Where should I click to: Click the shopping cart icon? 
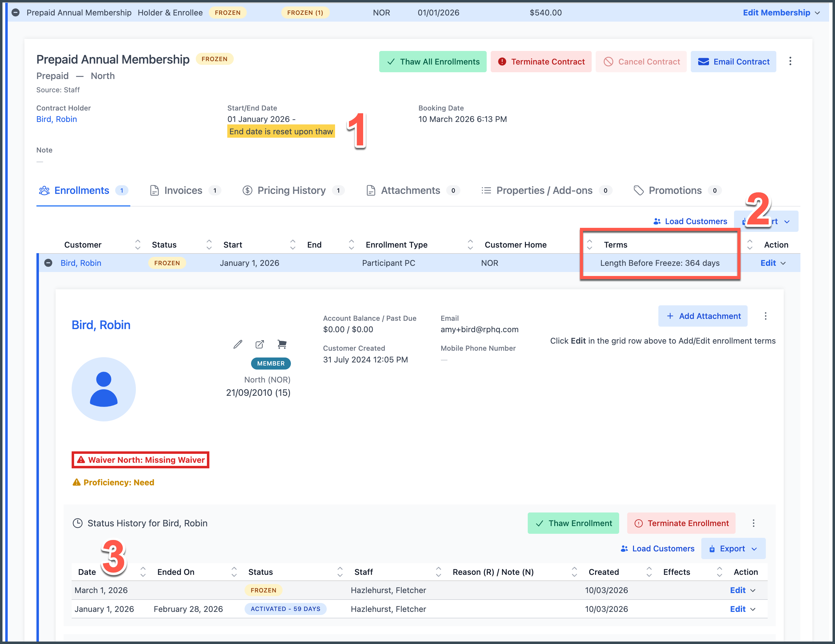click(282, 344)
